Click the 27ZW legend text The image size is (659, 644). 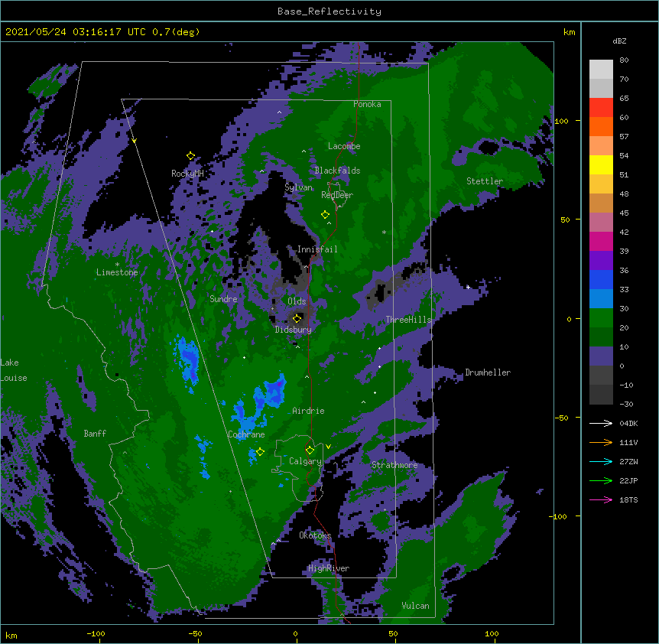coord(628,461)
